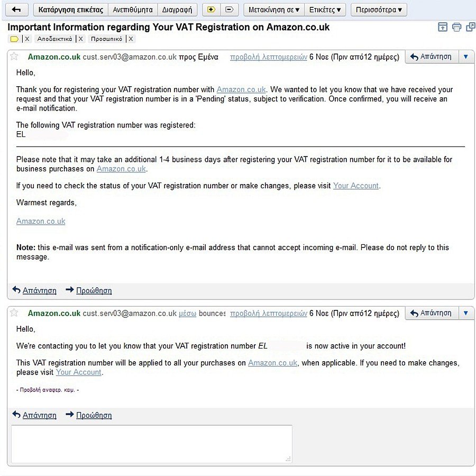This screenshot has width=476, height=476.
Task: Show quoted text via Προβολή αναφερ. κειμ.
Action: tap(48, 390)
